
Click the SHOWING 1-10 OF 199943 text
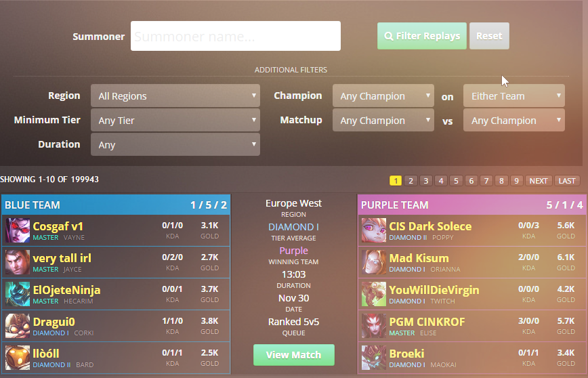(49, 180)
